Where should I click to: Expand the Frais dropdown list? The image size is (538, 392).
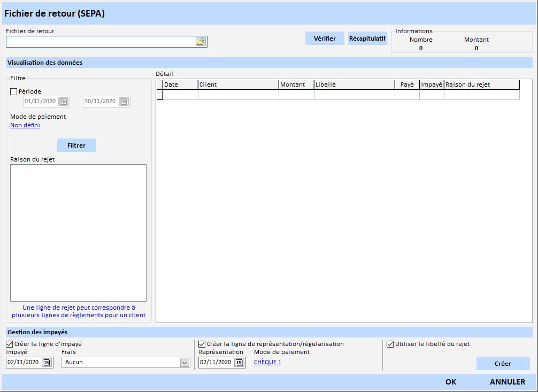(185, 363)
